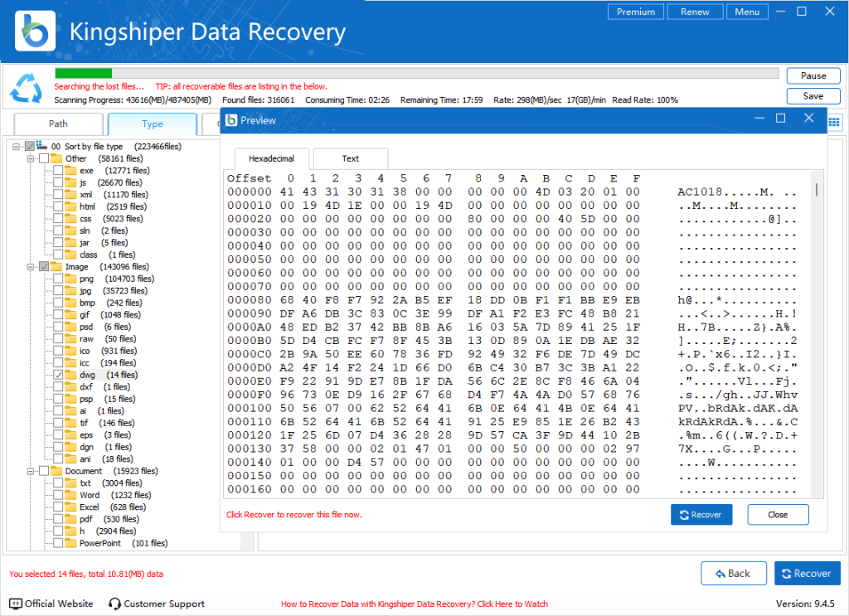This screenshot has width=849, height=616.
Task: Collapse the Image category node
Action: (x=31, y=267)
